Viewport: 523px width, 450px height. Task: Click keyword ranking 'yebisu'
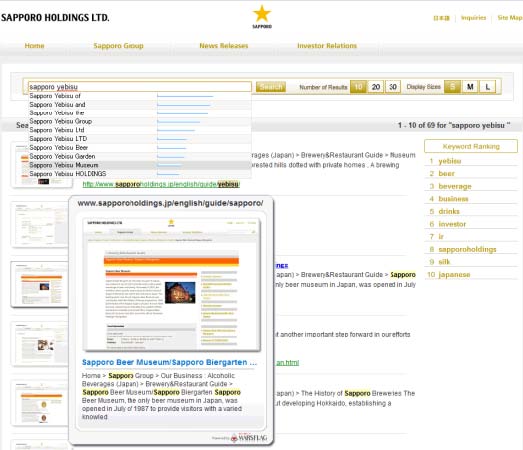pyautogui.click(x=450, y=161)
